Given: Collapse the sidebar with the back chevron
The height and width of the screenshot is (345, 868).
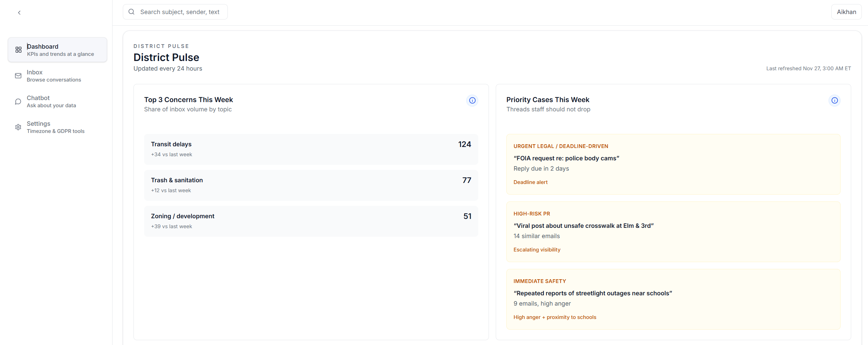Looking at the screenshot, I should click(19, 13).
